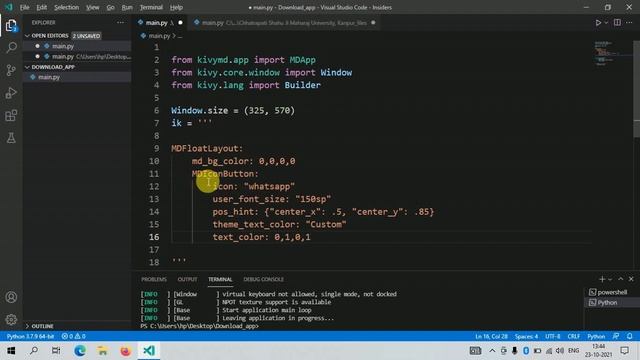Open File Explorer from taskbar

point(102,351)
